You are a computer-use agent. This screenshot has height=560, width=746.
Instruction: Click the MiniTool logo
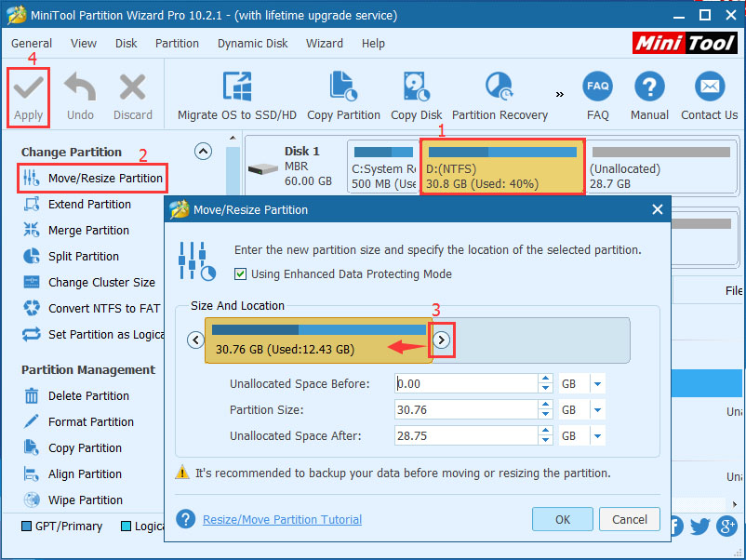pos(685,43)
